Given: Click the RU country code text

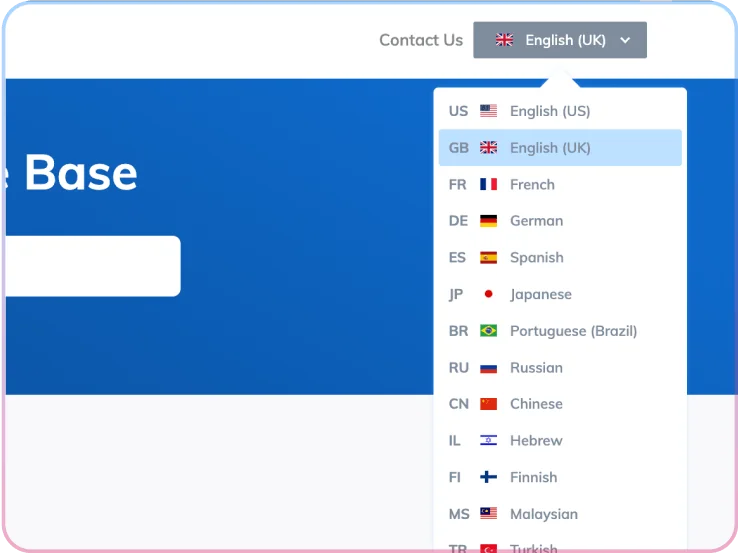Looking at the screenshot, I should [458, 368].
